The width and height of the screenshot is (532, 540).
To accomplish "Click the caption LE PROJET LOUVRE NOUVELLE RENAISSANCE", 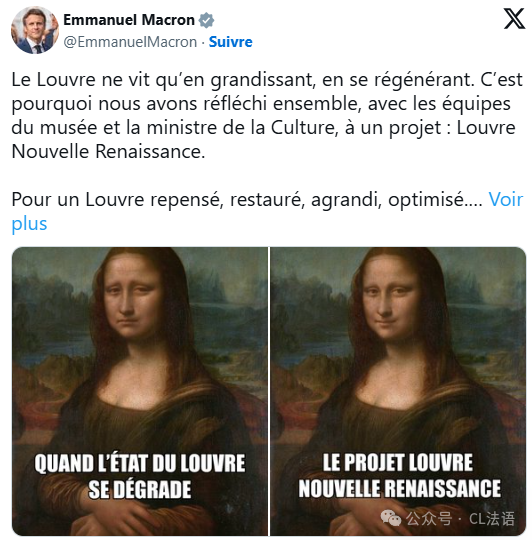I will [399, 475].
